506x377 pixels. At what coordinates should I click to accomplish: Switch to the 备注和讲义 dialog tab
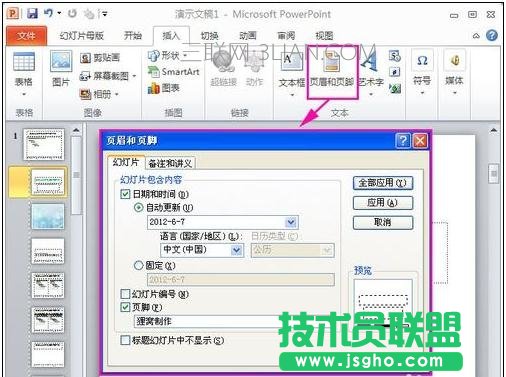pyautogui.click(x=170, y=163)
